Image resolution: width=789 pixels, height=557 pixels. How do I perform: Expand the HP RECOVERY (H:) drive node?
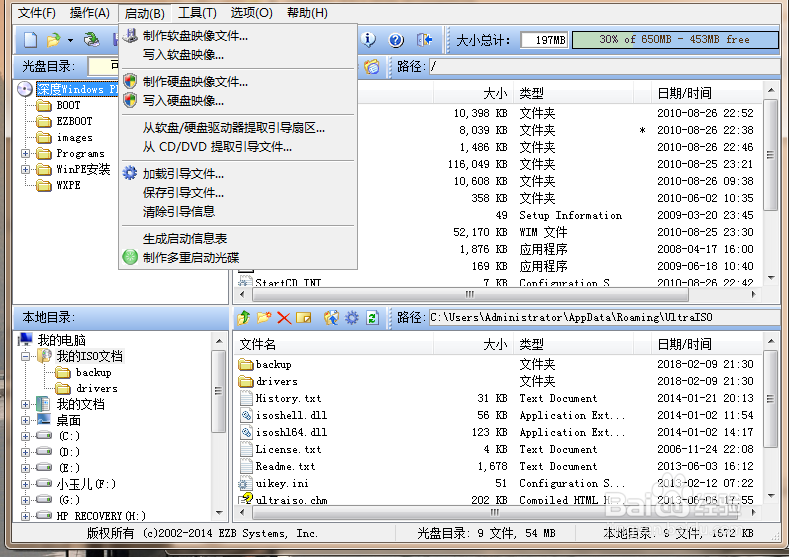tap(25, 516)
